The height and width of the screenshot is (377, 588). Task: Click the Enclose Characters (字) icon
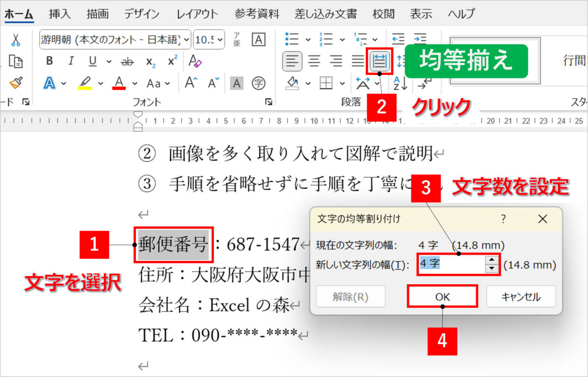(x=258, y=84)
